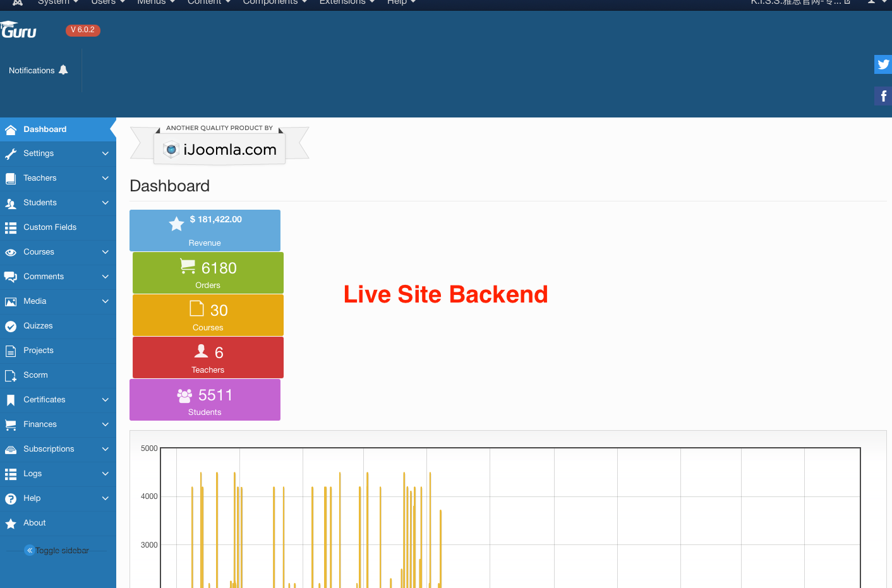This screenshot has height=588, width=892.
Task: Expand the Subscriptions submenu chevron
Action: click(105, 449)
